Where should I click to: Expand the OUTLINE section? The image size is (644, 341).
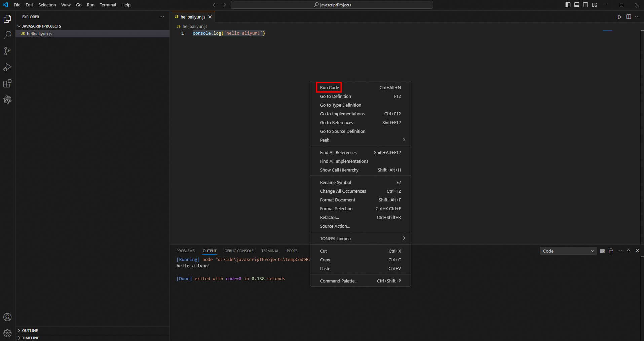(30, 331)
